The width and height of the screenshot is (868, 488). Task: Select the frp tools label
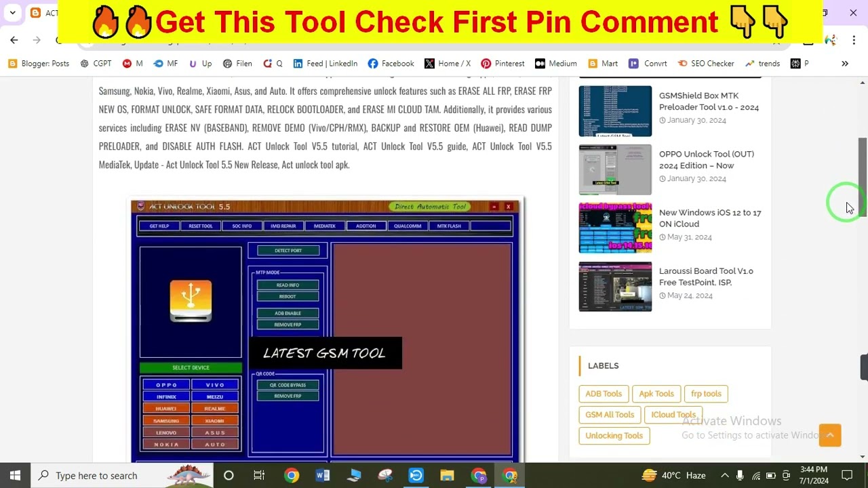click(x=706, y=394)
